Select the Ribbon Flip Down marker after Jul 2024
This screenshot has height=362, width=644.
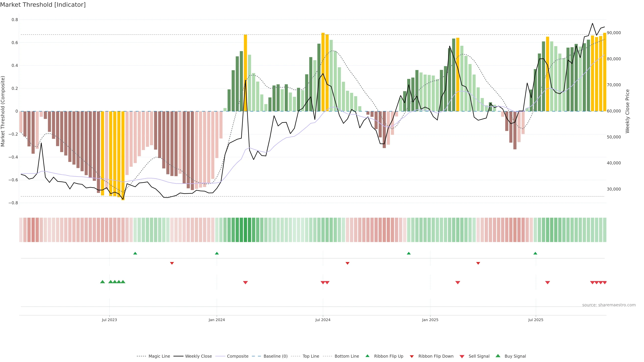pos(347,263)
